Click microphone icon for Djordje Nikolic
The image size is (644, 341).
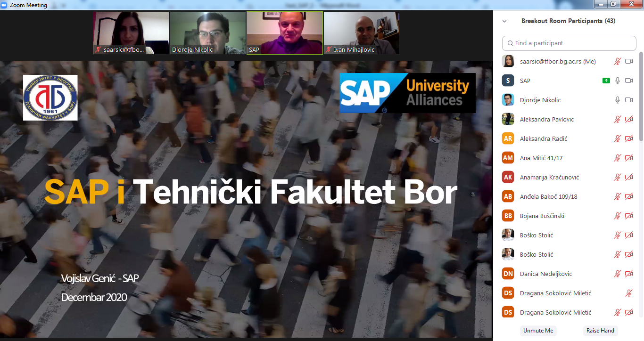617,100
